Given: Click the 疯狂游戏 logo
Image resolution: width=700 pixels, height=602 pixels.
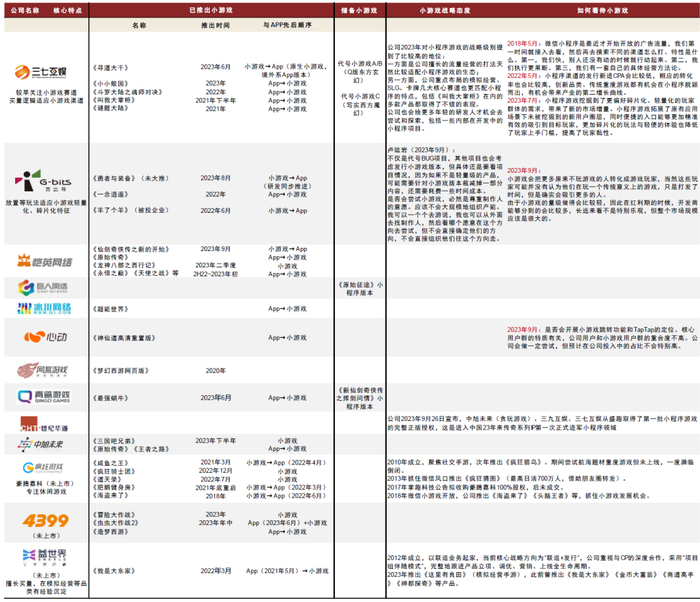Looking at the screenshot, I should coord(43,467).
